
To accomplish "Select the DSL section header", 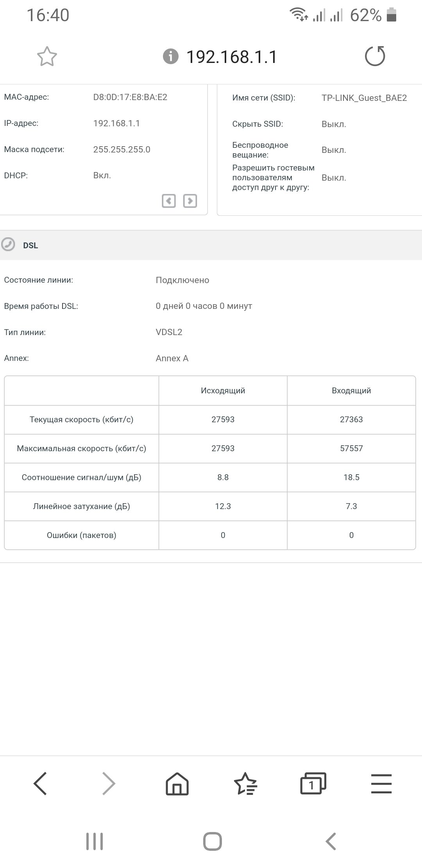I will click(211, 245).
